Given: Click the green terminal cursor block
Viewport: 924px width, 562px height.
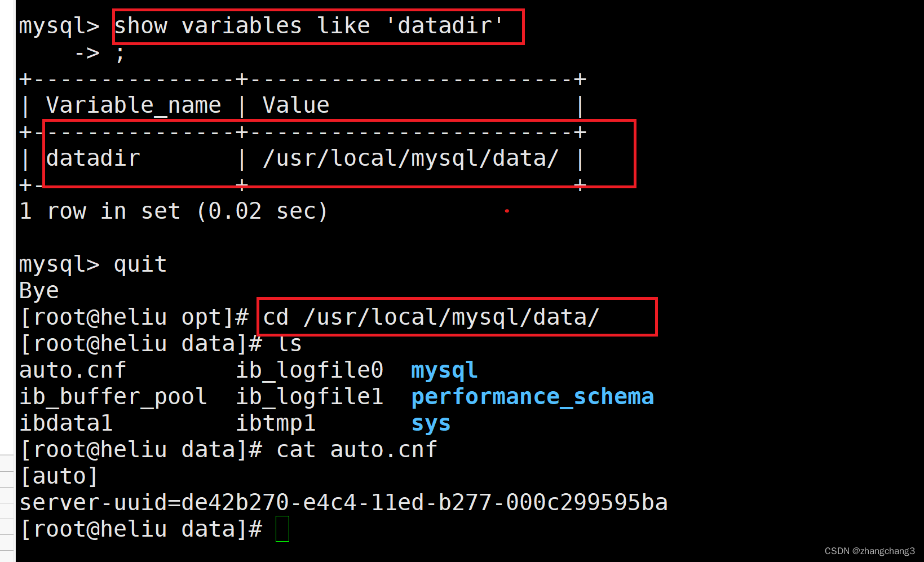Looking at the screenshot, I should click(x=282, y=529).
